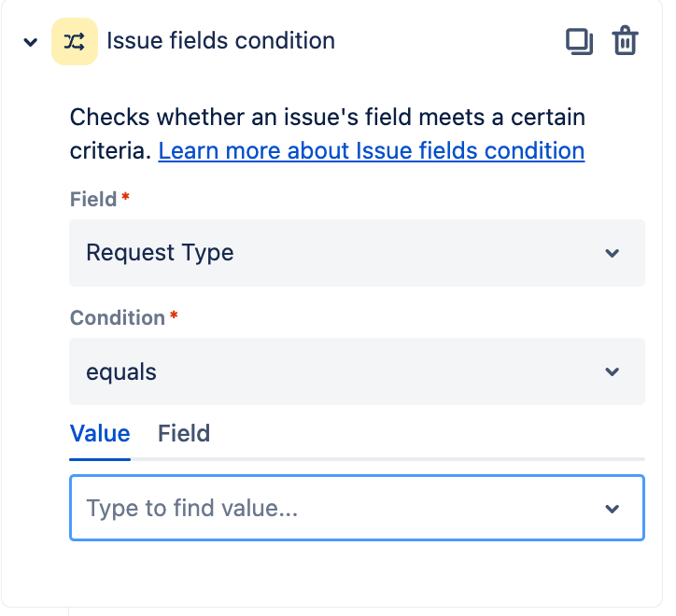This screenshot has height=616, width=676.
Task: Open the Field dropdown showing Request Type
Action: coord(357,253)
